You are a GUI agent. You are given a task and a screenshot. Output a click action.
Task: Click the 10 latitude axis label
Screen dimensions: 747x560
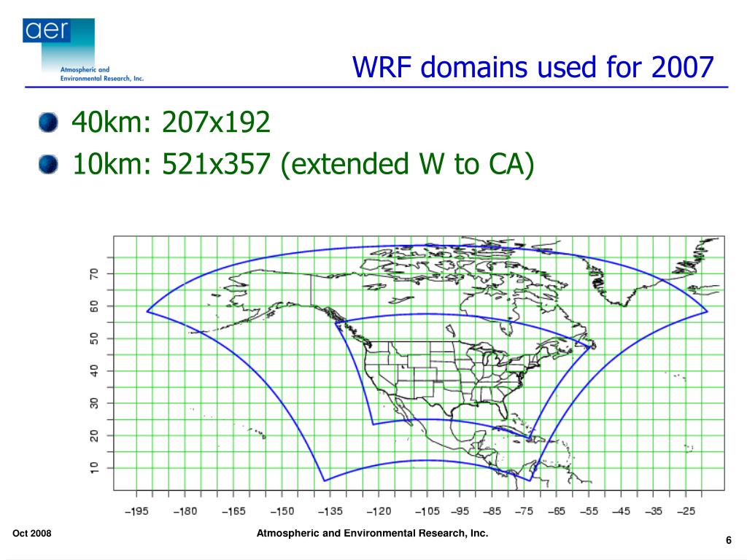click(x=94, y=467)
